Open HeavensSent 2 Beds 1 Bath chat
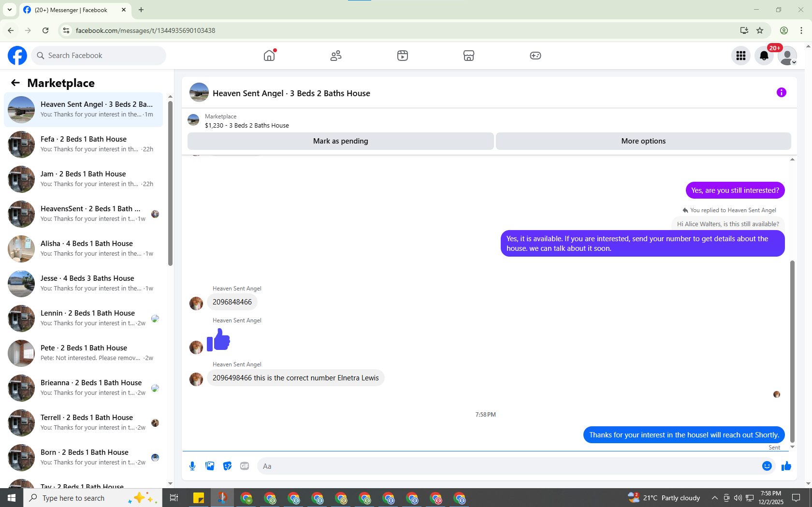Viewport: 812px width, 507px height. click(83, 214)
